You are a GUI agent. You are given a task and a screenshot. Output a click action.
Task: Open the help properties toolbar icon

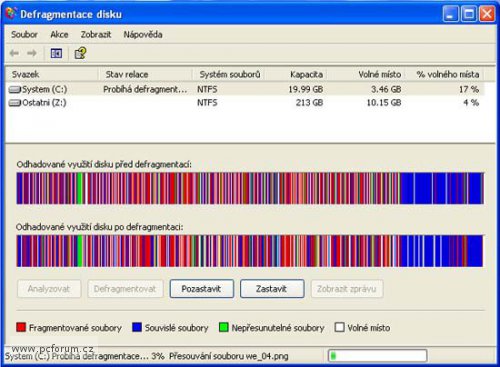point(80,53)
